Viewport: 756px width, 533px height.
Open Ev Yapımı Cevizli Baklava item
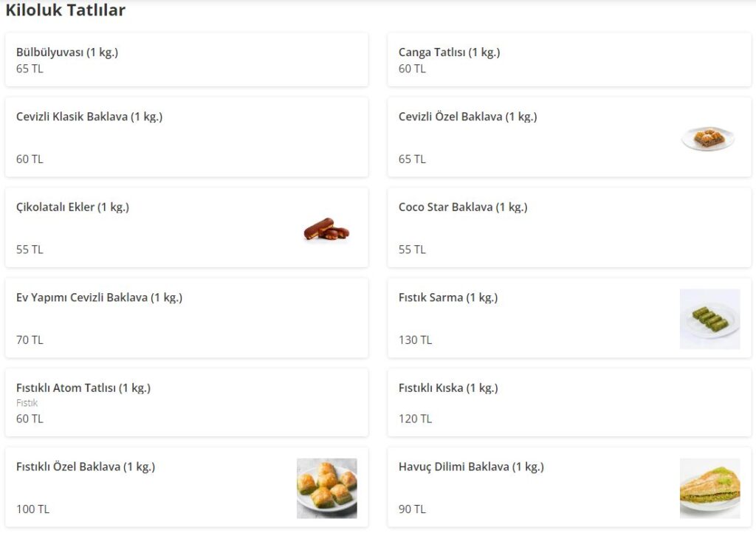pos(99,298)
